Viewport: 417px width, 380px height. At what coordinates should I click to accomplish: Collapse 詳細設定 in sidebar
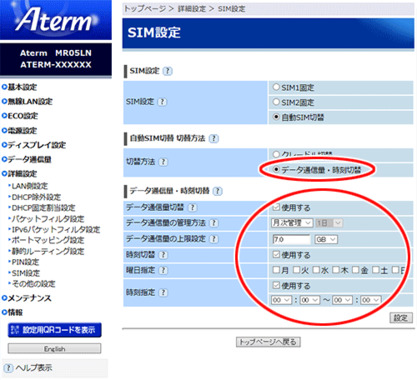point(19,174)
